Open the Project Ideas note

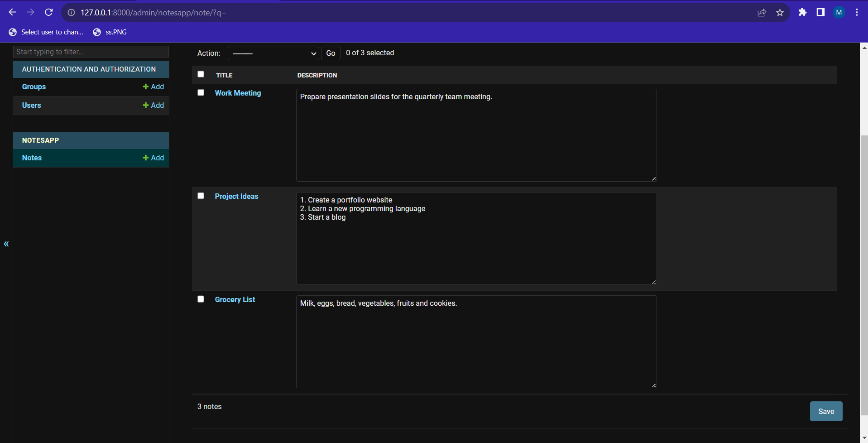[236, 196]
